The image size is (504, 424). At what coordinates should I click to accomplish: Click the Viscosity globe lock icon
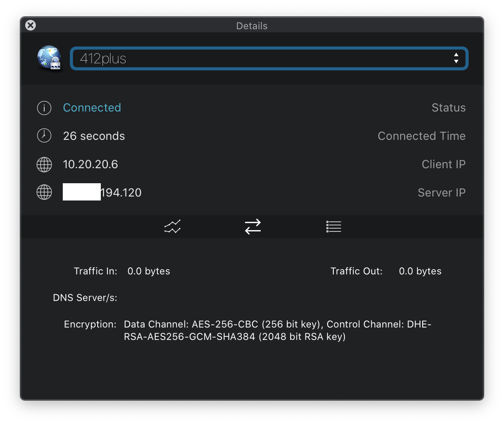coord(49,58)
